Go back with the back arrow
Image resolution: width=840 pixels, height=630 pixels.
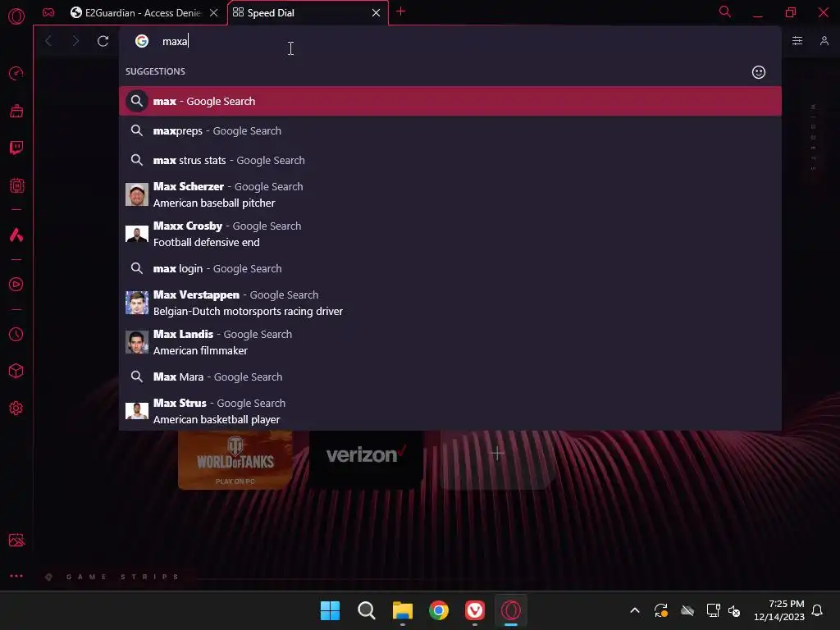coord(48,41)
